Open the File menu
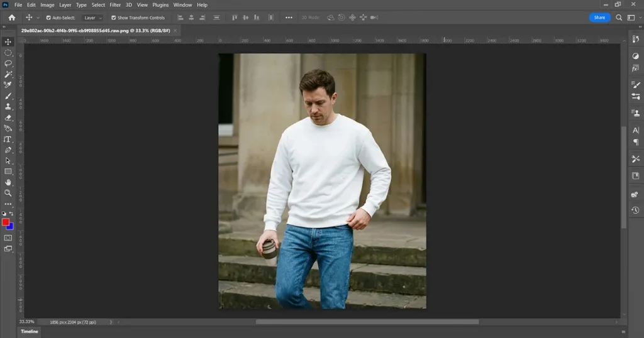 18,5
